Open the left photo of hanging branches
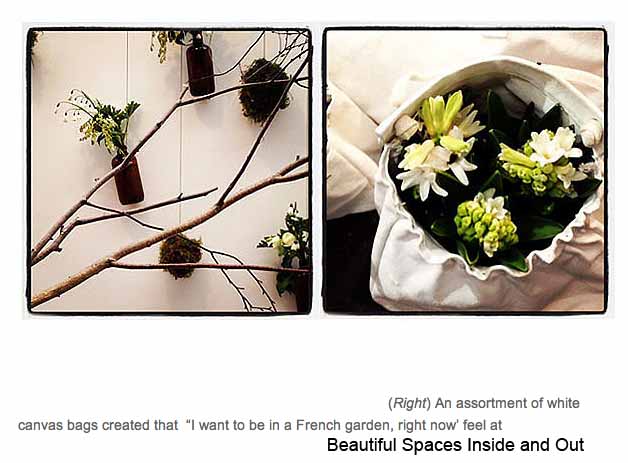The image size is (628, 463). pos(169,171)
